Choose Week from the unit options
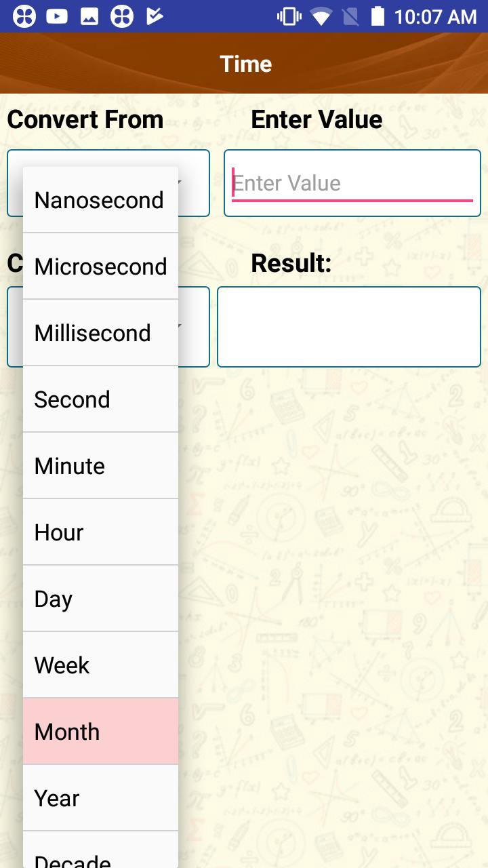Image resolution: width=488 pixels, height=868 pixels. click(x=100, y=665)
